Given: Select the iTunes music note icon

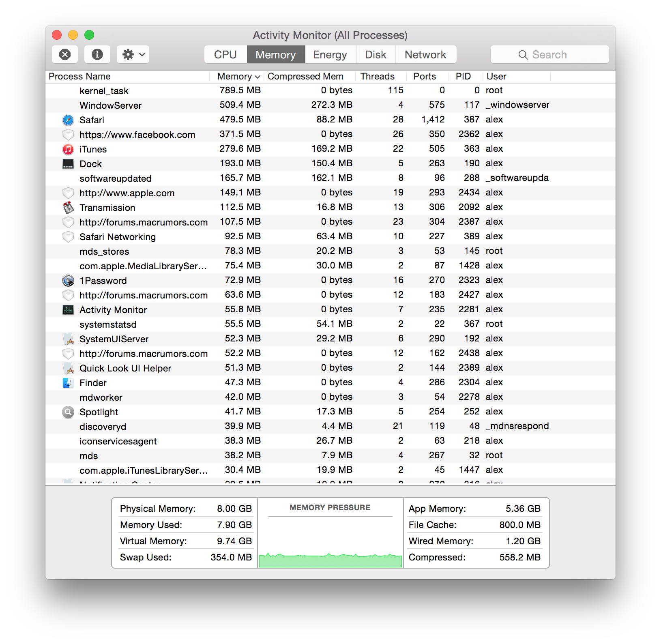Looking at the screenshot, I should pos(68,149).
